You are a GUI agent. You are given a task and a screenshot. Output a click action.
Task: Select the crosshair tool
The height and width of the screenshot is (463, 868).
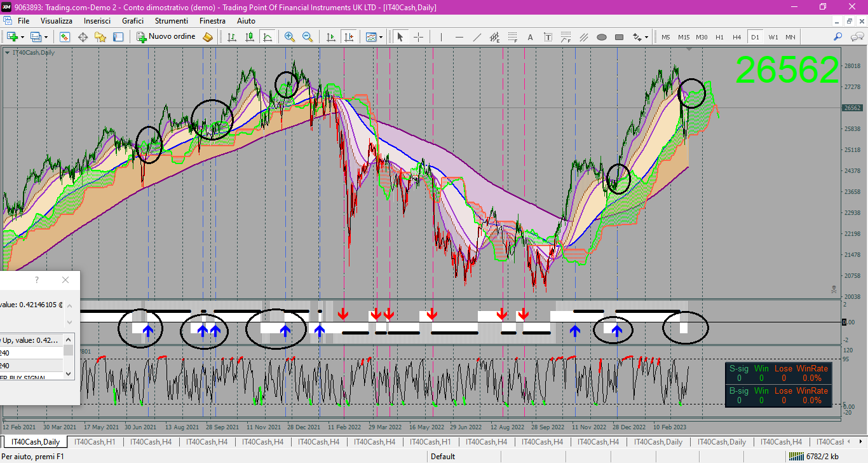pos(418,37)
